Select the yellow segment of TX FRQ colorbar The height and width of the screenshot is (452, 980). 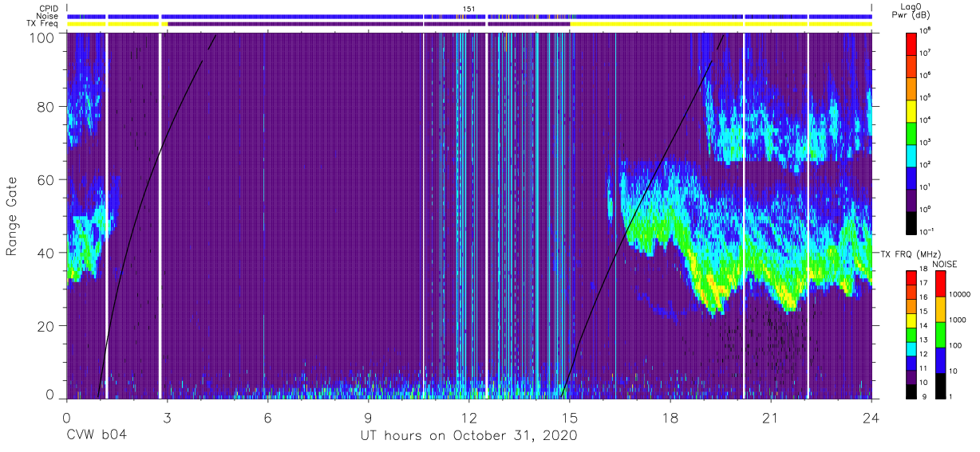pos(911,320)
